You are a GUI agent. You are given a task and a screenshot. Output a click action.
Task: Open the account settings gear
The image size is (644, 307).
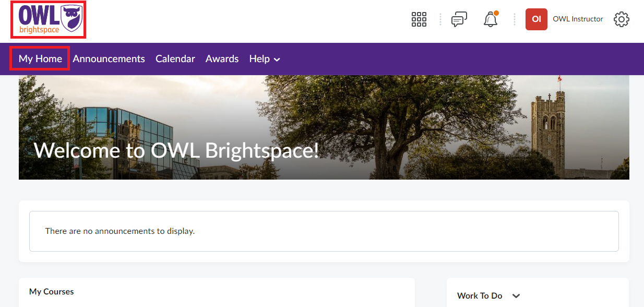[621, 19]
